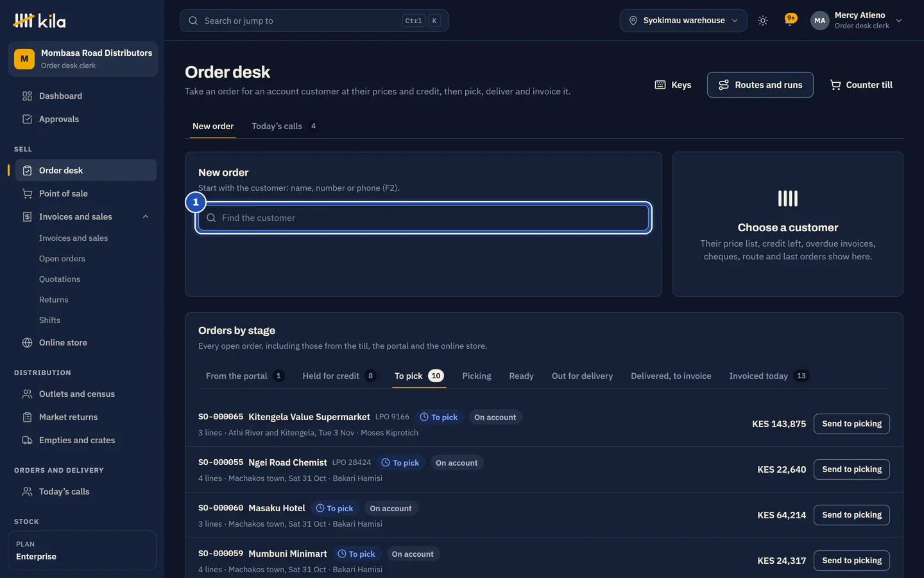
Task: Open Routes and runs
Action: (760, 85)
